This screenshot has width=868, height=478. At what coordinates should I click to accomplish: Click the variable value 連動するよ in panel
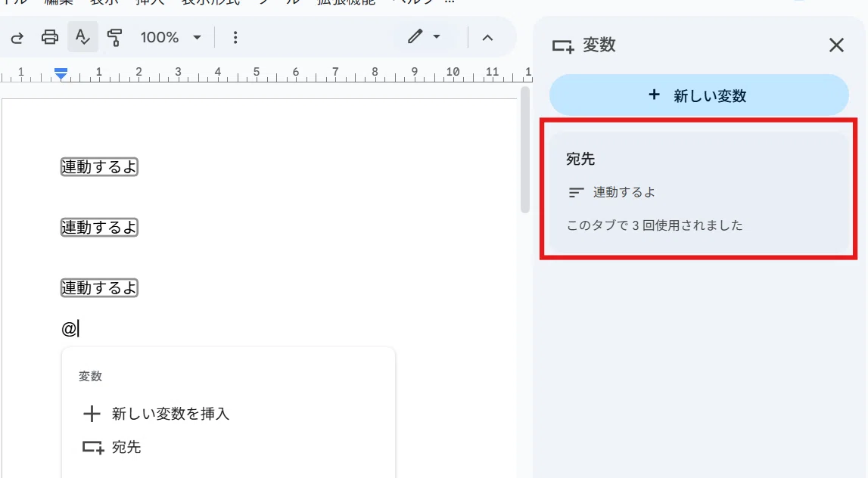pyautogui.click(x=624, y=192)
